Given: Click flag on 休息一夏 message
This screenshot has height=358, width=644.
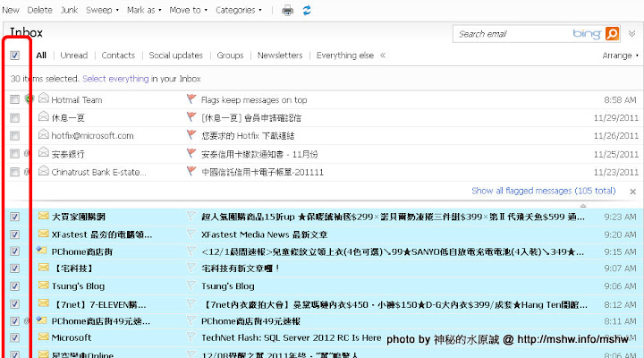Looking at the screenshot, I should 191,117.
